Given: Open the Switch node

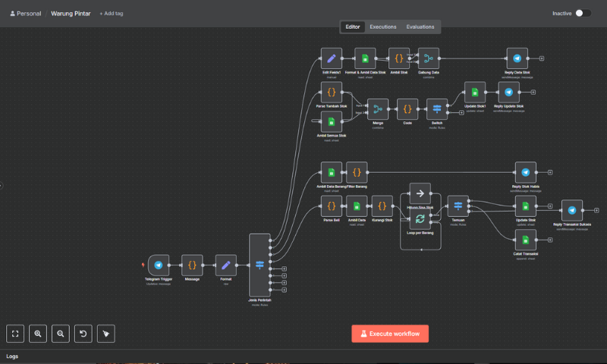Looking at the screenshot, I should [x=437, y=109].
